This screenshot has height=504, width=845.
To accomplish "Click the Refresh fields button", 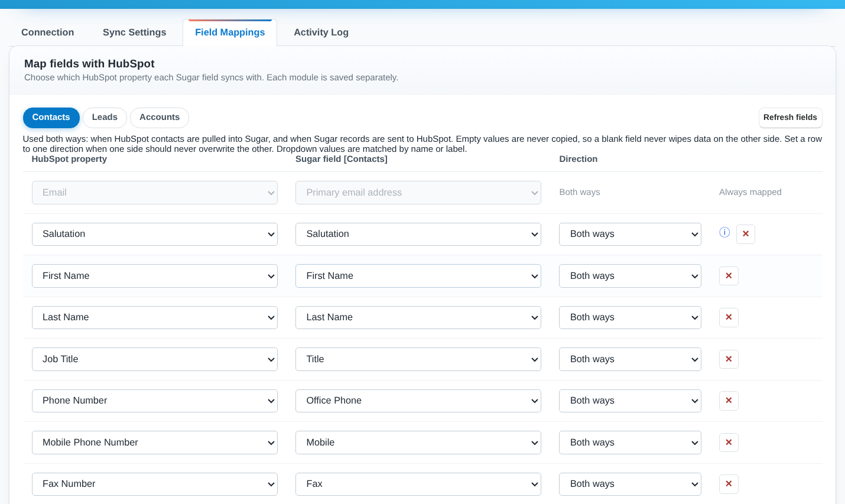I will (790, 118).
